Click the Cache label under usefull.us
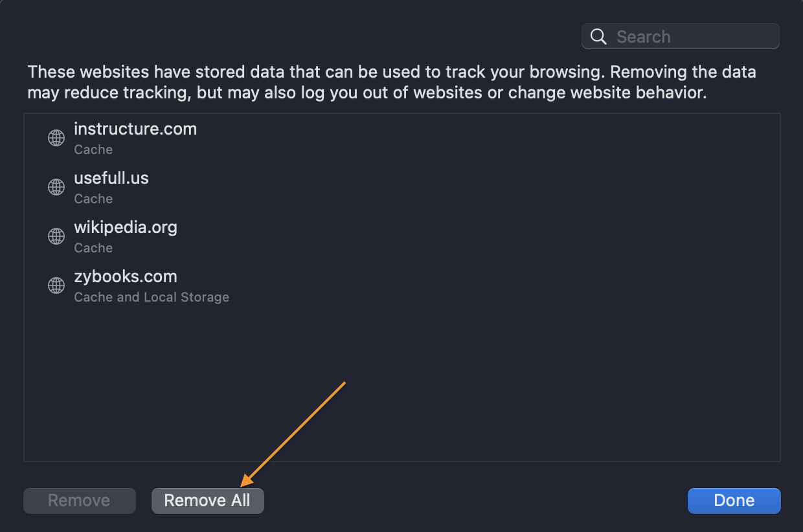Viewport: 803px width, 532px height. [x=93, y=199]
